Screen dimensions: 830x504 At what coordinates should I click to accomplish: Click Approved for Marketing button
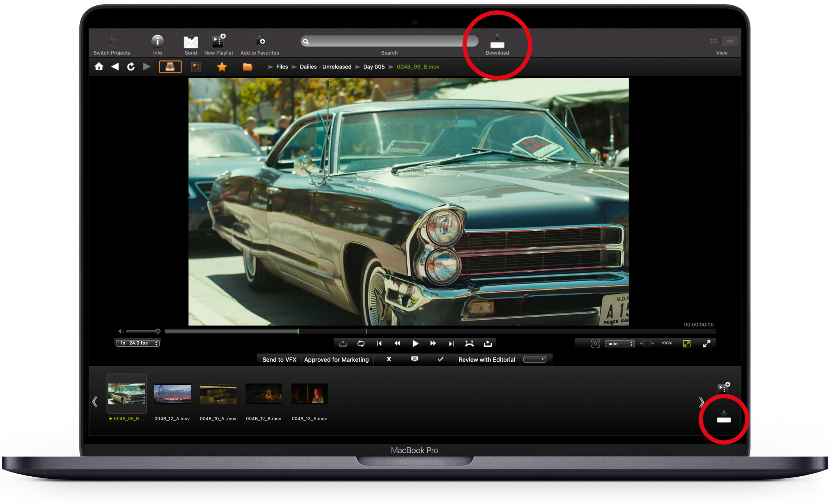pos(336,359)
